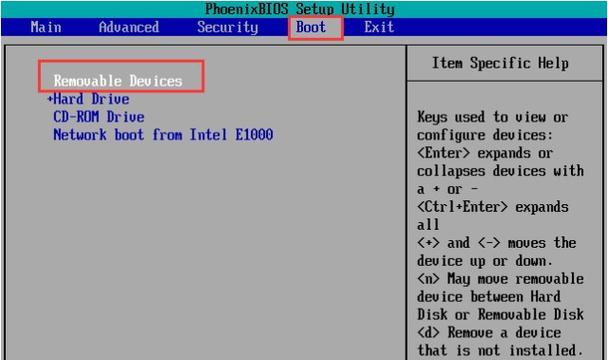Choose the Hard Drive boot entry
The height and width of the screenshot is (360, 608).
[92, 99]
